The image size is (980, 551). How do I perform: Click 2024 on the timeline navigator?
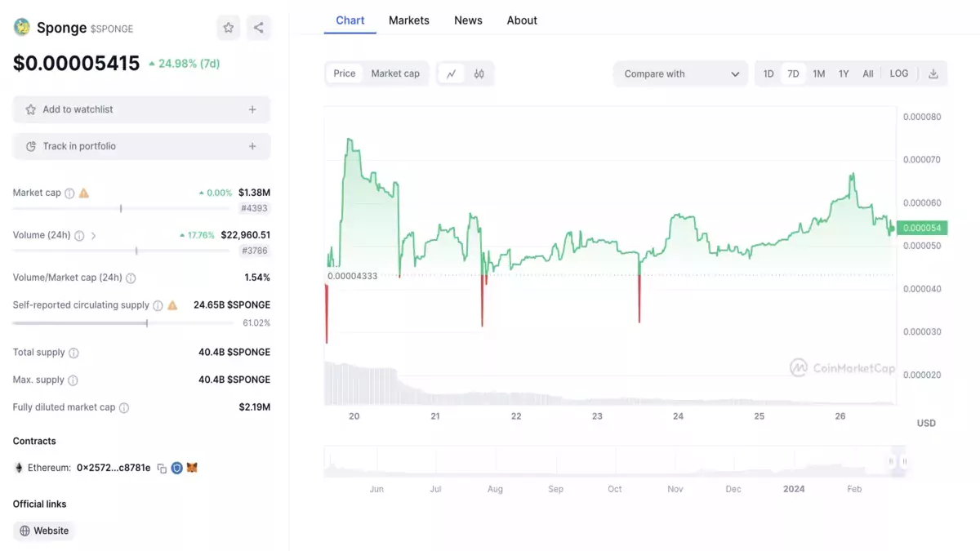point(794,489)
